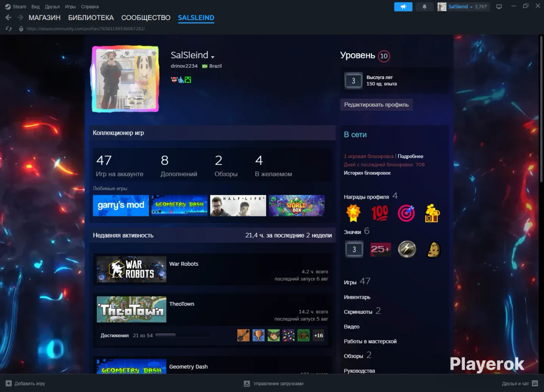Open the Игры 47 sidebar link
Viewport: 544px width, 392px height.
(357, 281)
